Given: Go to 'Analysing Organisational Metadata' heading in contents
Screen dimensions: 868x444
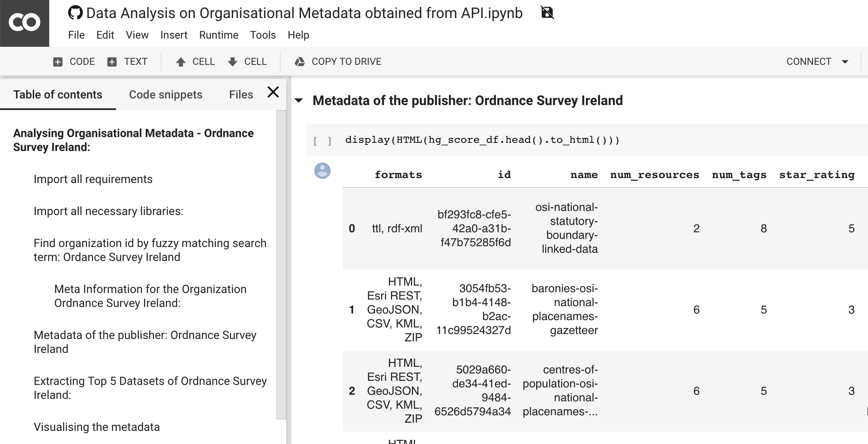Looking at the screenshot, I should coord(133,140).
